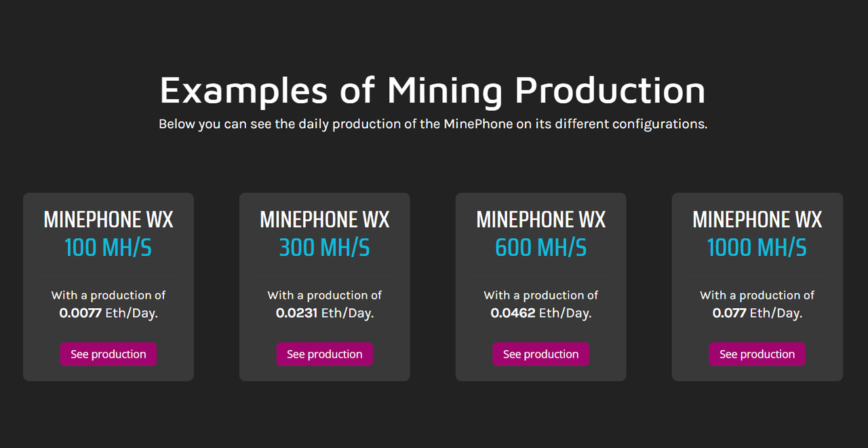
Task: Click the 0.077 Eth/Day production value
Action: coord(757,313)
